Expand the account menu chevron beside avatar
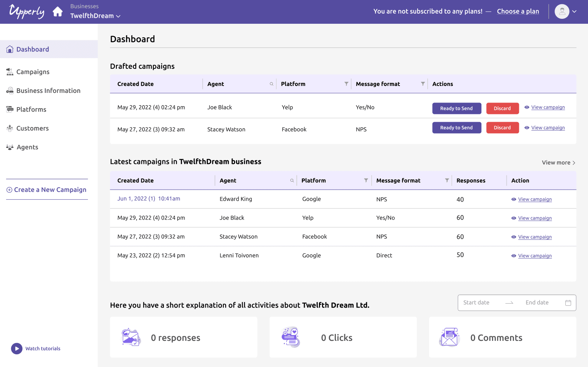The image size is (588, 367). tap(575, 12)
